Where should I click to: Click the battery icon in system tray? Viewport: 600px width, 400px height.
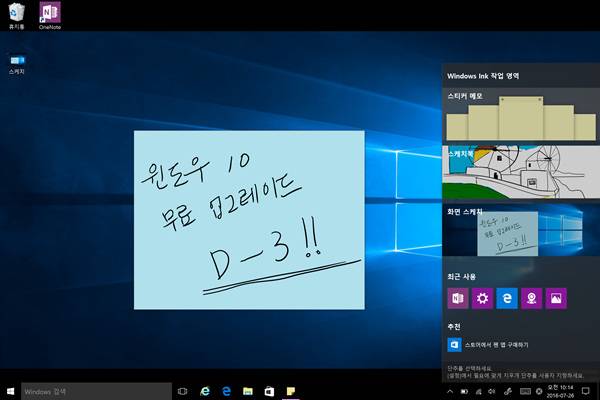[x=464, y=392]
